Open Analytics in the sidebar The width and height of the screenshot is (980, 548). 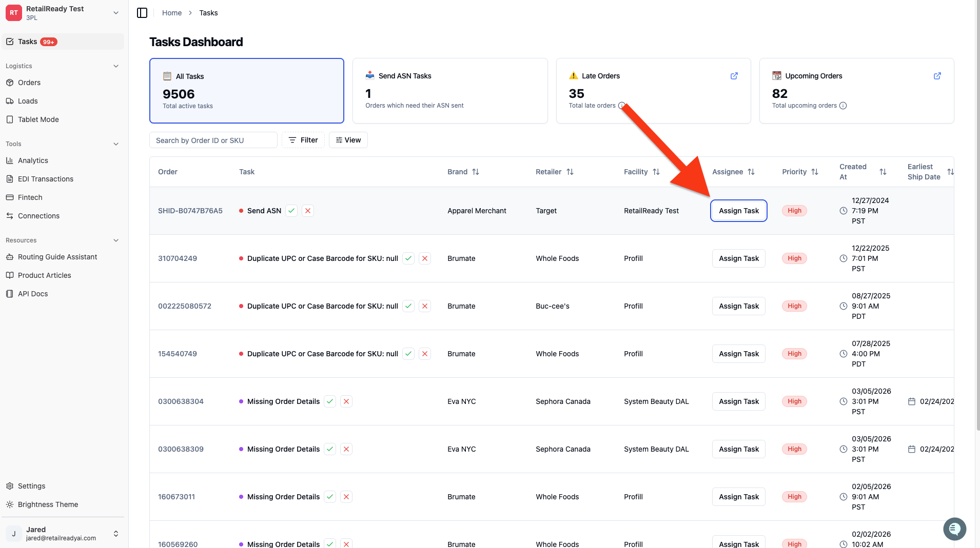(63, 160)
